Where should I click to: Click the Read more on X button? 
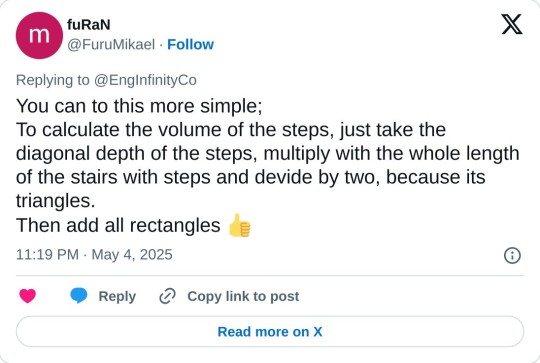pos(270,332)
